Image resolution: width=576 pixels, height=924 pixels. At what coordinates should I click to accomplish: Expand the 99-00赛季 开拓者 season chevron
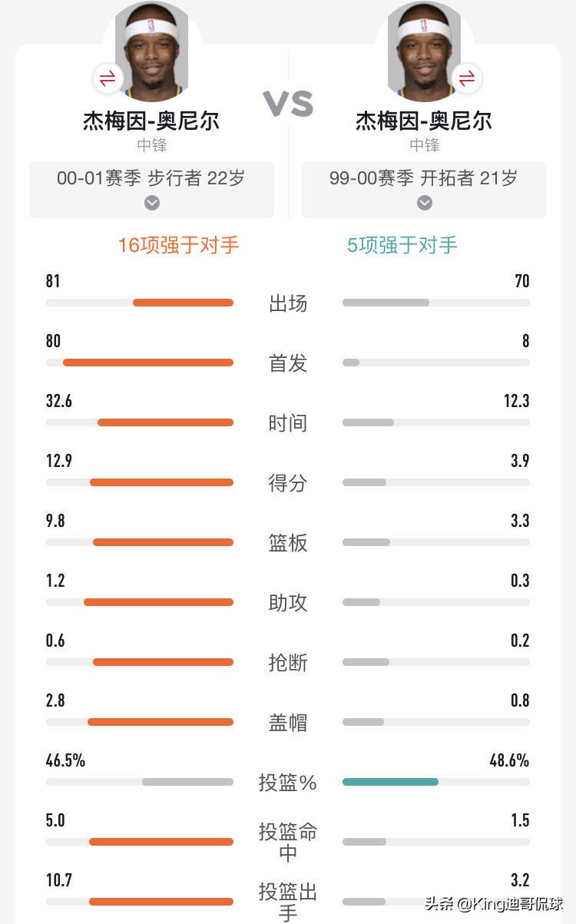(424, 203)
